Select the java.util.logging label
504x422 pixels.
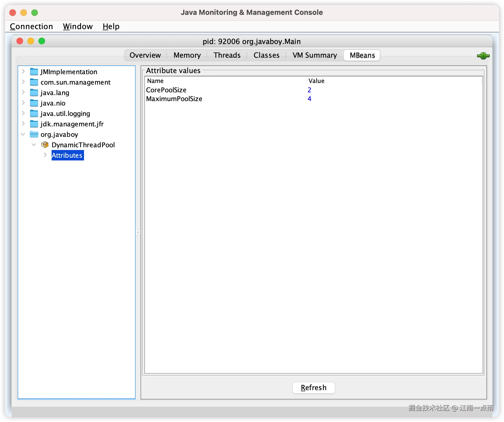pyautogui.click(x=65, y=113)
